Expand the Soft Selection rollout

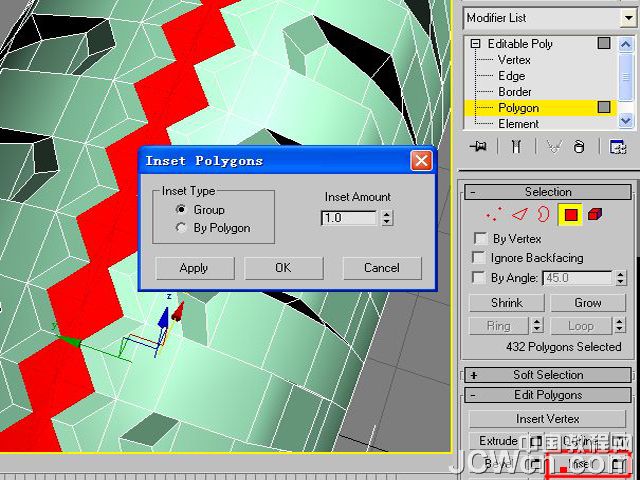click(x=547, y=375)
